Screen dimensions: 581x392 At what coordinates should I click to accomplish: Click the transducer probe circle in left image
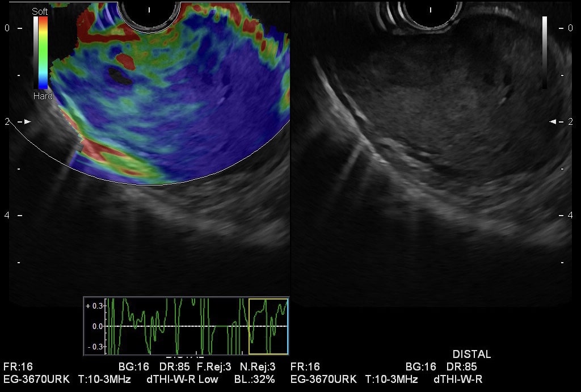point(149,12)
